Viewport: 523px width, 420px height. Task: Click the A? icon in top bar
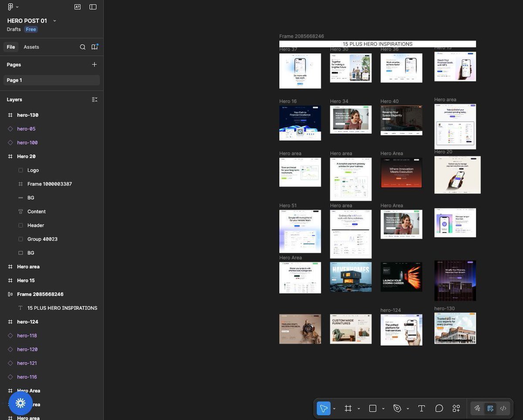[x=78, y=7]
